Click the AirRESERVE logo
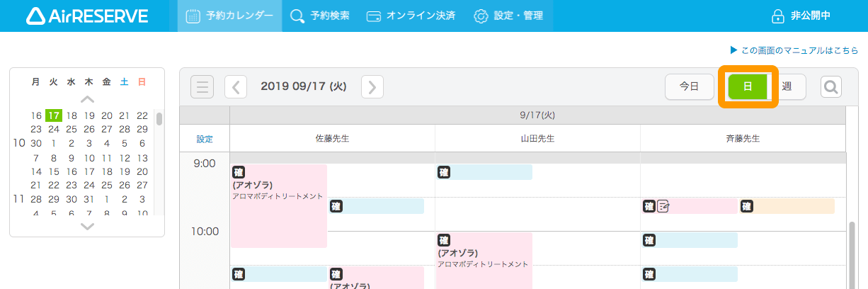868x289 pixels. [86, 16]
